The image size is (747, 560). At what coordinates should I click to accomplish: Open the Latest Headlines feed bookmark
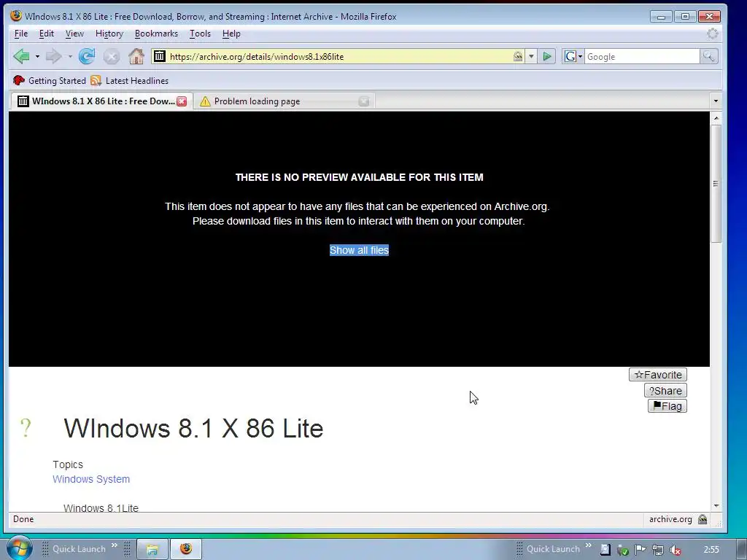(x=130, y=80)
